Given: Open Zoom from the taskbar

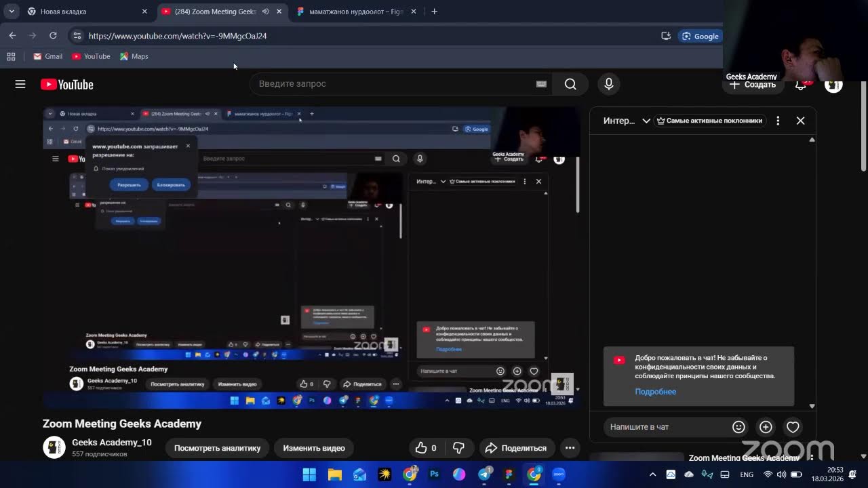Looking at the screenshot, I should coord(559,474).
